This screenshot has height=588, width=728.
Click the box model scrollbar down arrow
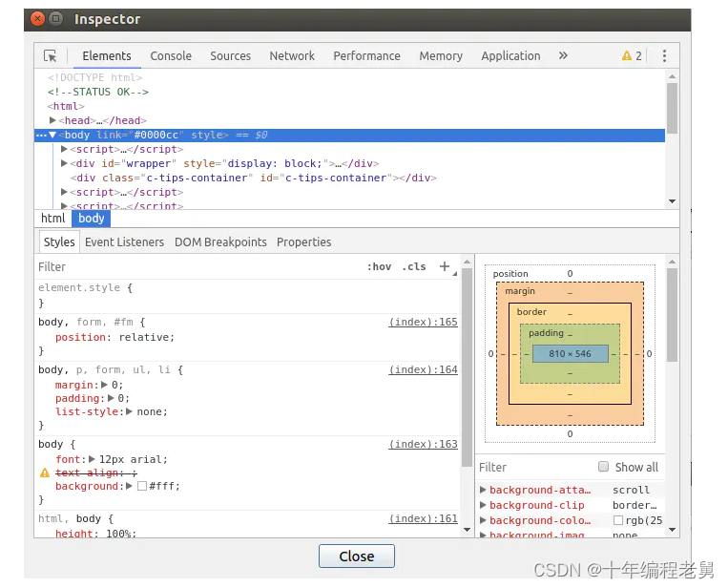[x=672, y=530]
